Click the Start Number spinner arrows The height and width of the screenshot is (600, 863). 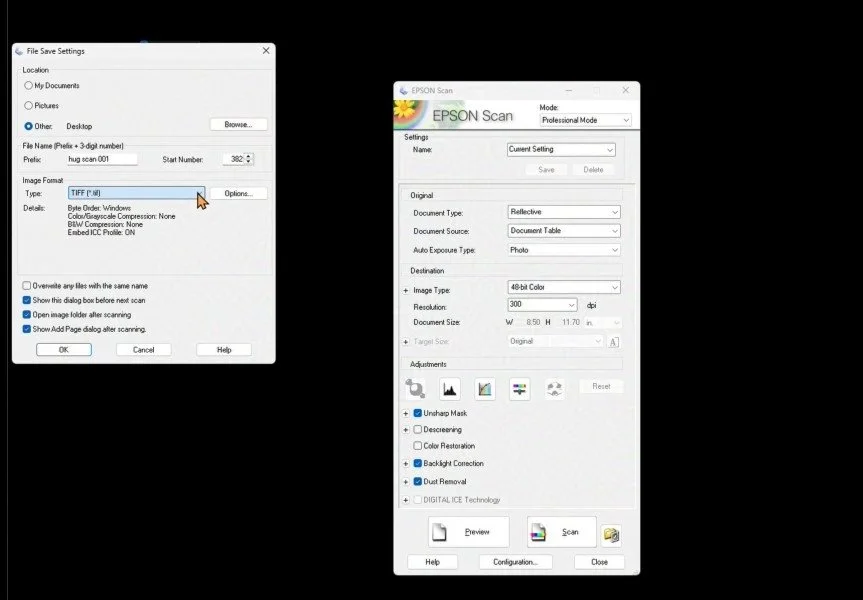[249, 159]
